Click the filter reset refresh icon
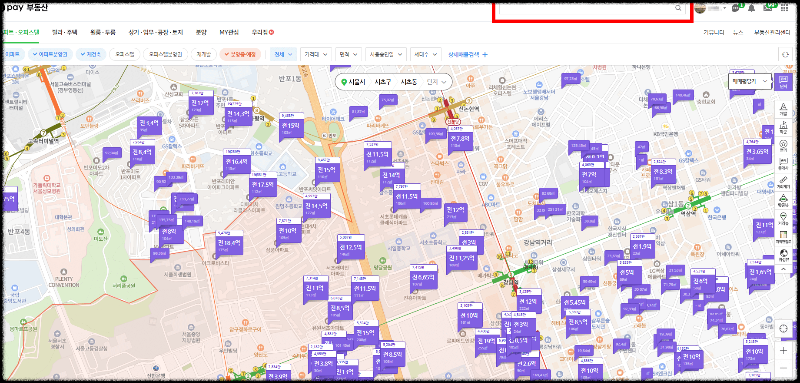Screen dimensions: 800x383 point(786,54)
